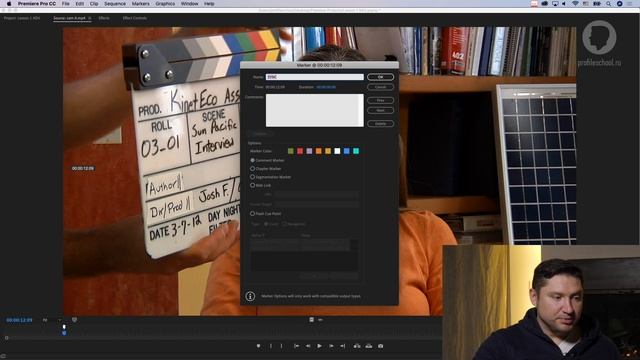Click the Mark Out bracket button
Screen dimensions: 640x360
282,346
